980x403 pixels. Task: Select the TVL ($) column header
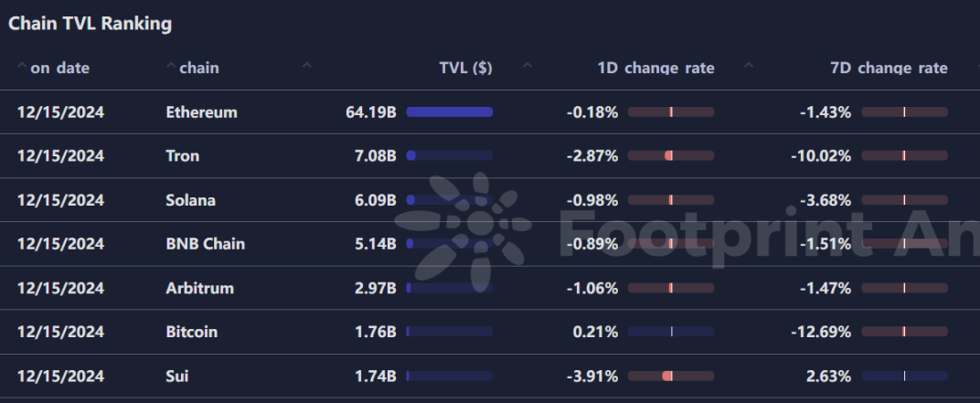pyautogui.click(x=465, y=69)
